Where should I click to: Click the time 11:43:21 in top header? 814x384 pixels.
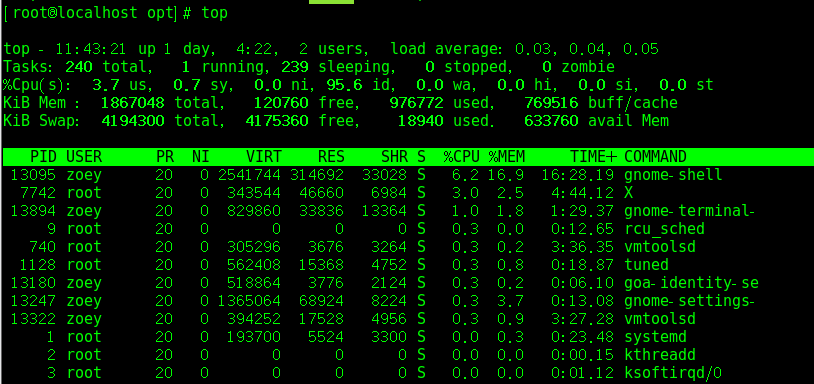click(91, 49)
